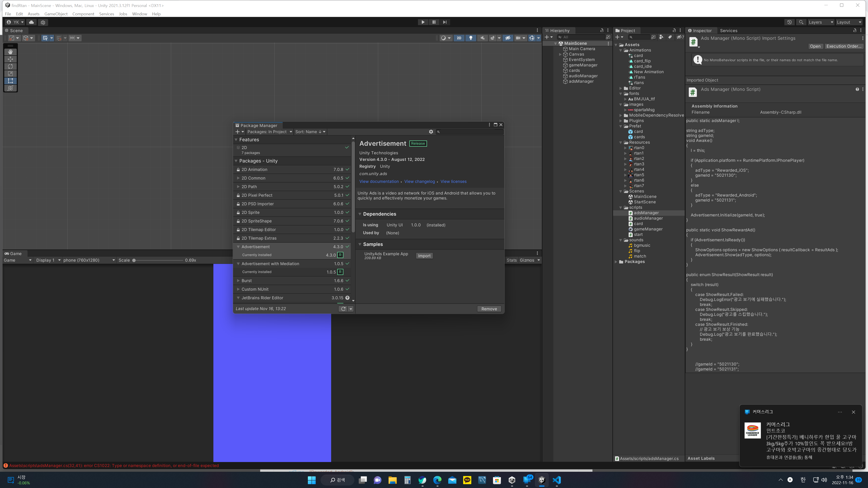Screen dimensions: 868x488
Task: Toggle Scene lighting
Action: pos(471,38)
